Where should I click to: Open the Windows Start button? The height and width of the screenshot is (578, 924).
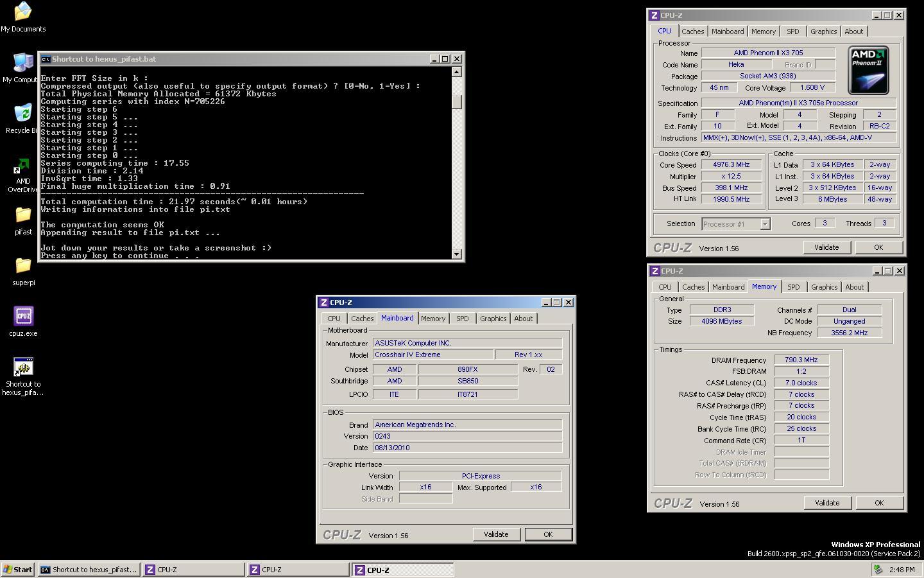coord(18,570)
